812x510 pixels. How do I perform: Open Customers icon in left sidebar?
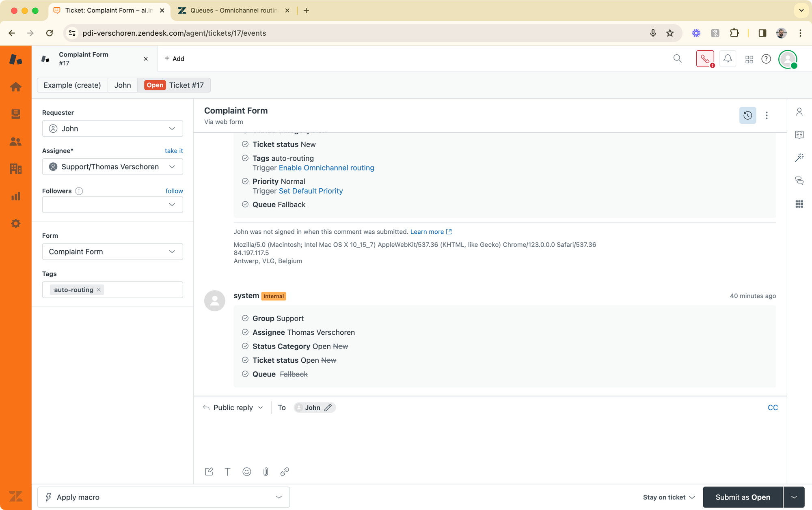(x=16, y=142)
